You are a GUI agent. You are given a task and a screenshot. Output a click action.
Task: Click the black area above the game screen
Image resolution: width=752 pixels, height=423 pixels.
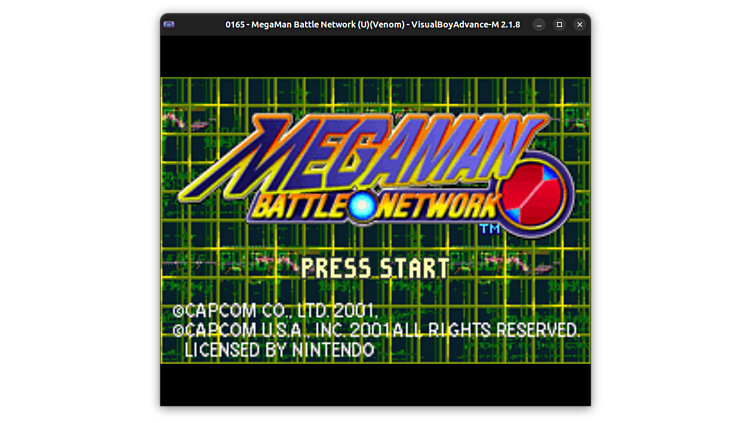375,56
